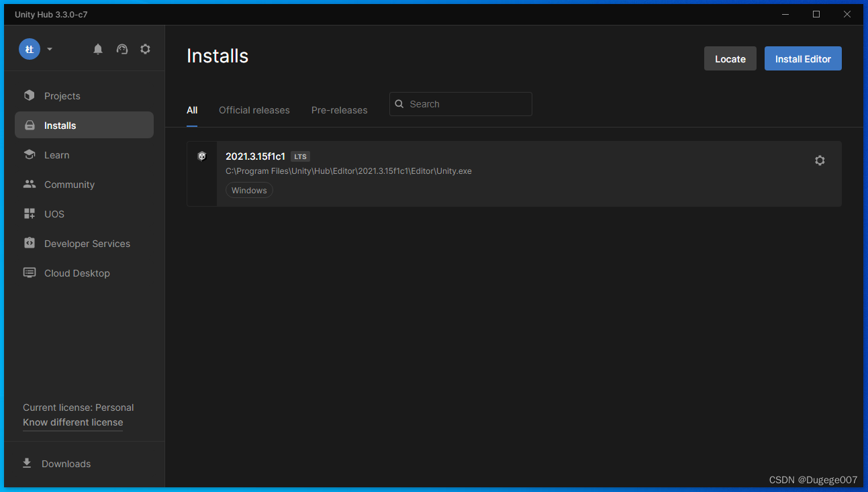This screenshot has width=868, height=492.
Task: Open Cloud Desktop section
Action: (84, 273)
